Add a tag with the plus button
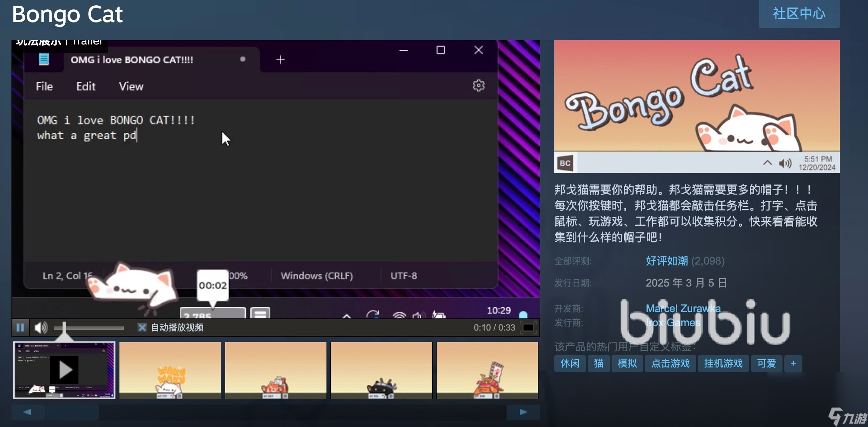868x427 pixels. click(793, 364)
